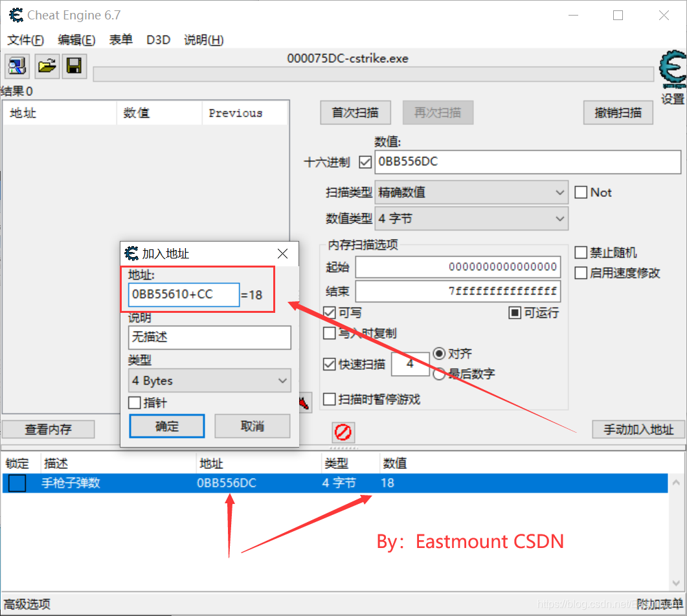Click the 起始 address field
The image size is (687, 616).
(x=458, y=267)
